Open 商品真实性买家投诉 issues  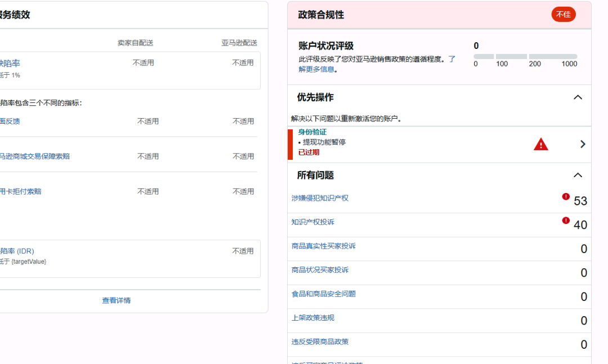click(323, 246)
